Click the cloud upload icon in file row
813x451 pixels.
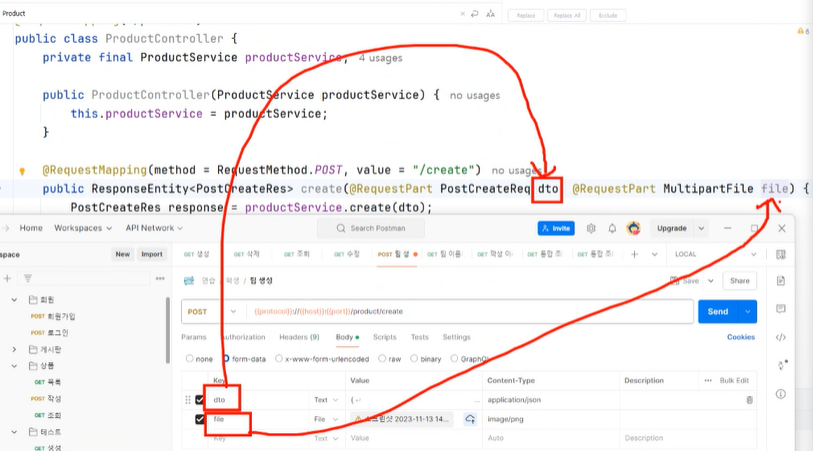coord(470,419)
